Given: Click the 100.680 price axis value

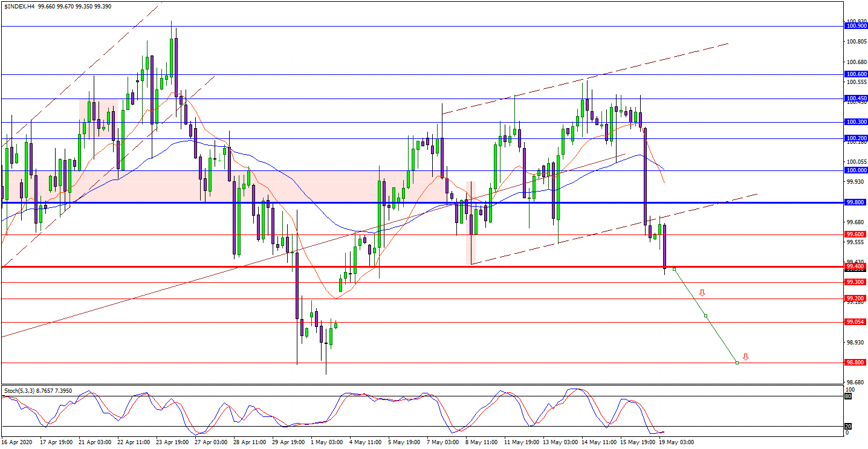Looking at the screenshot, I should click(856, 62).
